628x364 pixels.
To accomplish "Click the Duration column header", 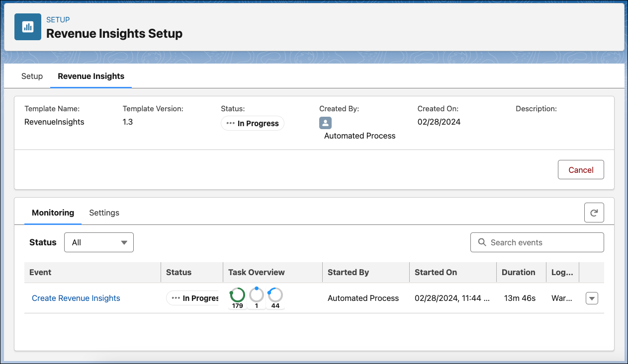I will click(x=521, y=272).
